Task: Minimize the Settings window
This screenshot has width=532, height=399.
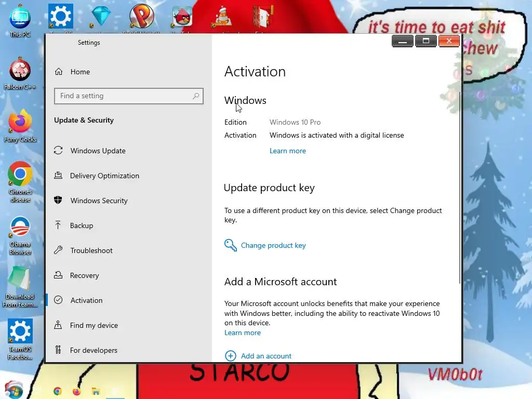Action: pos(403,41)
